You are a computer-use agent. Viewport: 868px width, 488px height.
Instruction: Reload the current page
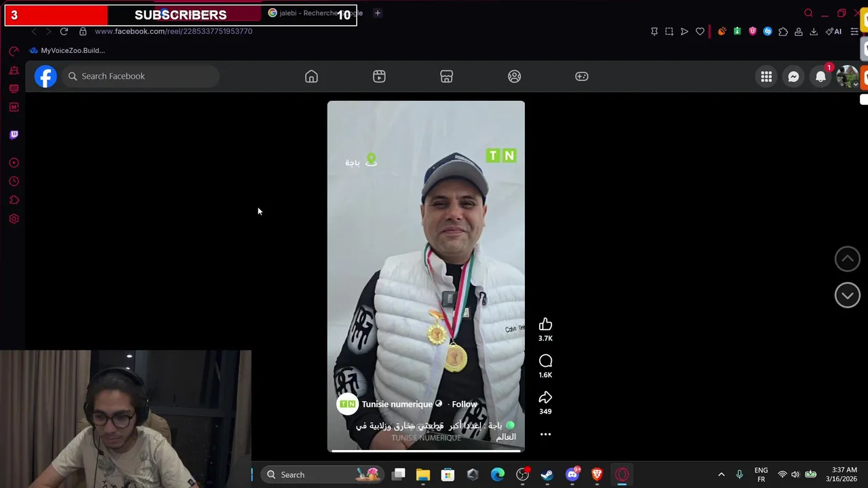[64, 31]
